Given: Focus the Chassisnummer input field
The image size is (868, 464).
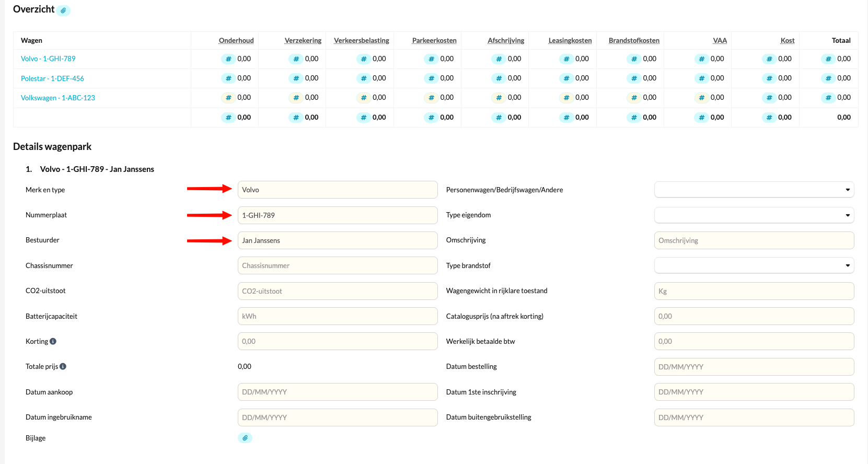Looking at the screenshot, I should (338, 265).
